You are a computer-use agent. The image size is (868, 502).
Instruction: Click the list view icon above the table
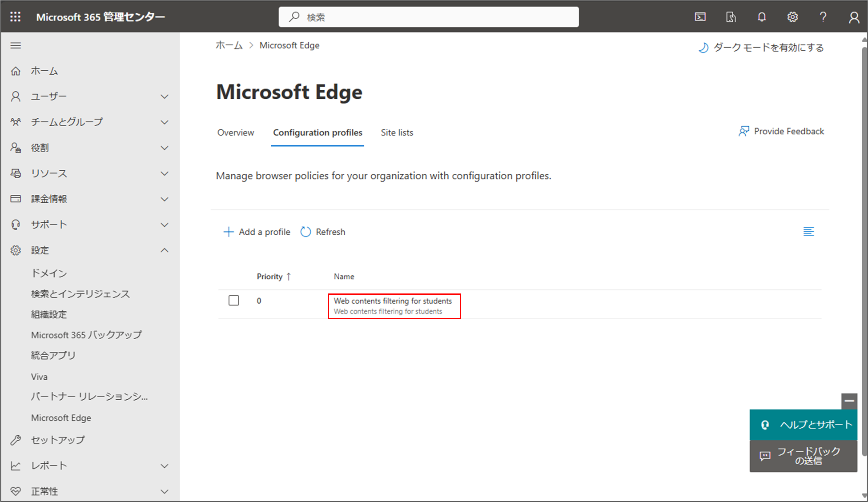point(809,231)
